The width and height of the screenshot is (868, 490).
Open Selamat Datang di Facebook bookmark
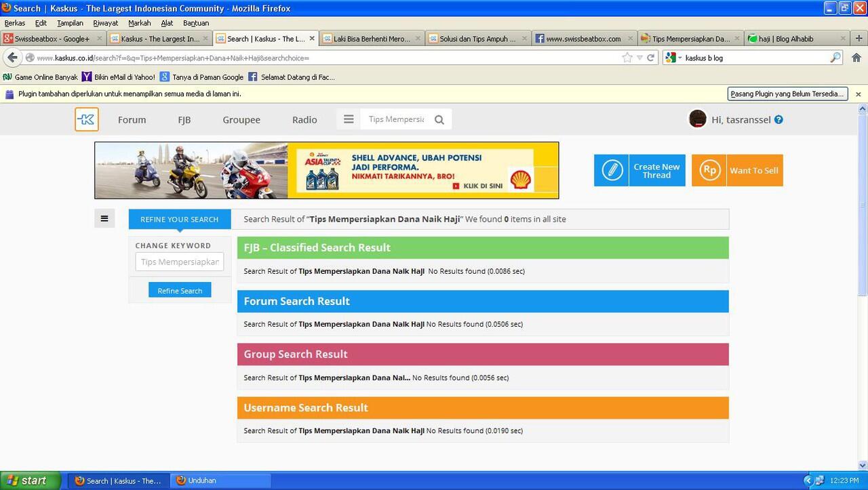pyautogui.click(x=292, y=77)
